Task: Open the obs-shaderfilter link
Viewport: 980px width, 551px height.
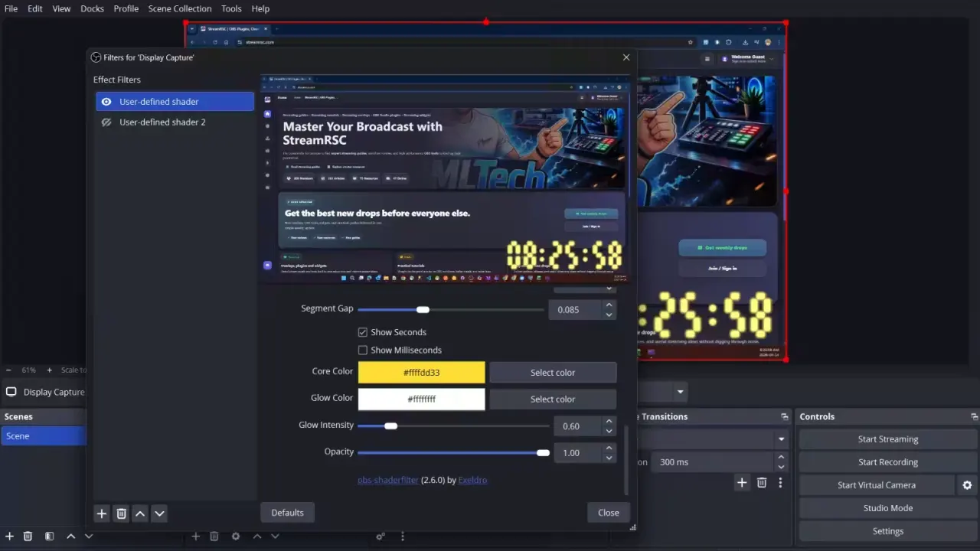Action: click(x=388, y=480)
